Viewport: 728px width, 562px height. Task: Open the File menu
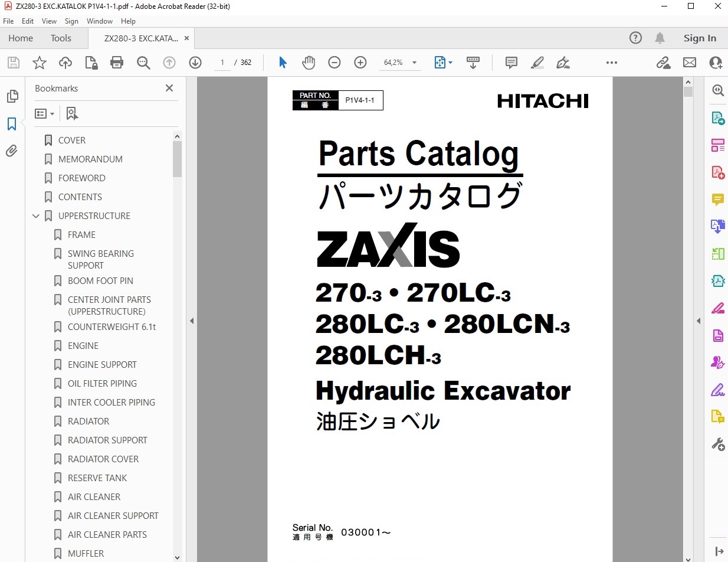pyautogui.click(x=8, y=21)
